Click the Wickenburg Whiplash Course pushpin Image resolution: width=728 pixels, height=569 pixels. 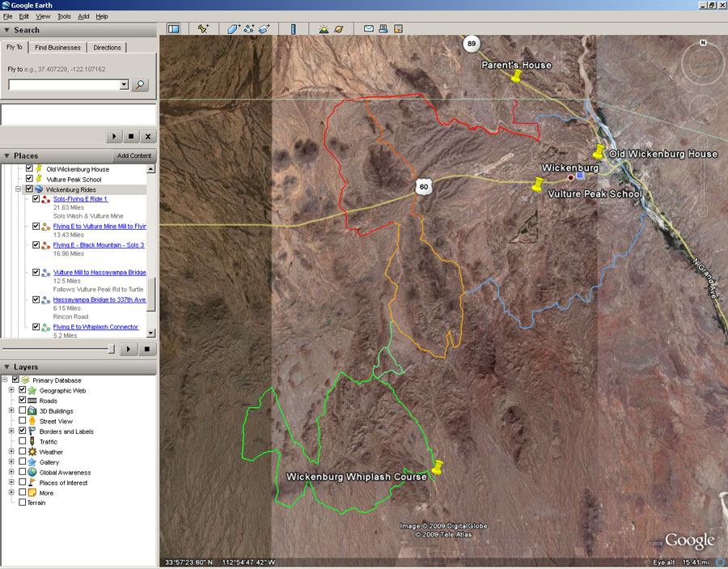[x=437, y=467]
